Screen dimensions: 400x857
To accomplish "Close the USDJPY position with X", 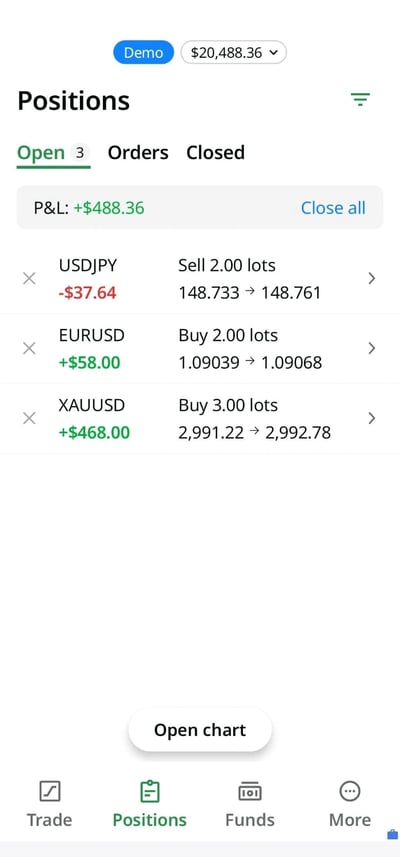I will (x=29, y=279).
